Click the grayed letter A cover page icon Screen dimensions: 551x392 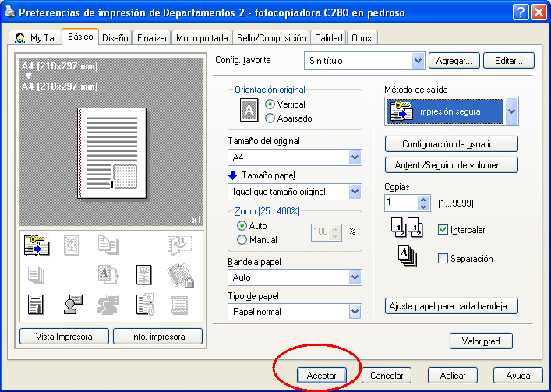coord(108,274)
